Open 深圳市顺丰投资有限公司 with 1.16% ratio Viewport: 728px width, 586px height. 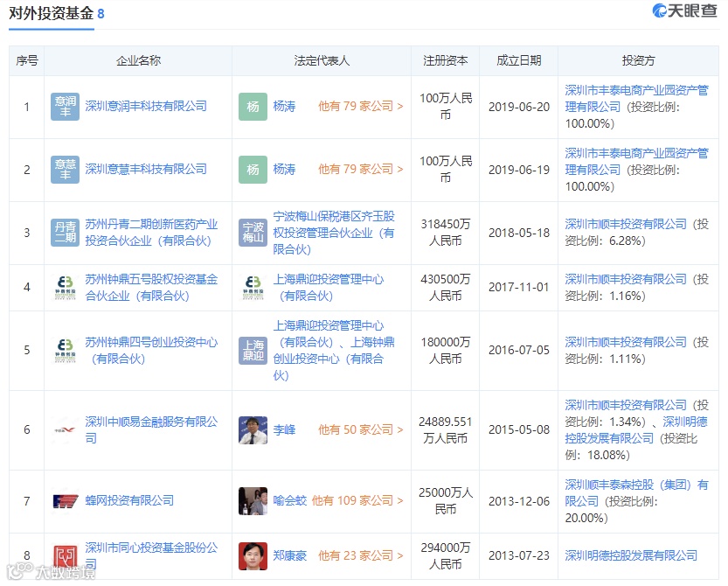[x=626, y=279]
